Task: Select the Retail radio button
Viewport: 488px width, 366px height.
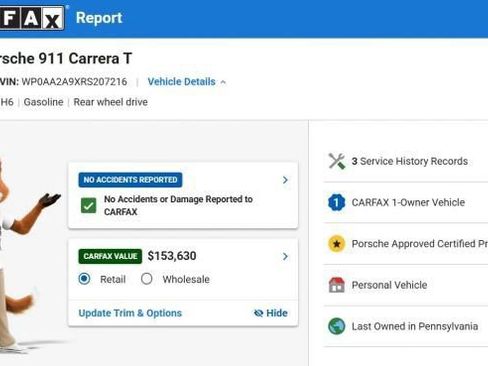Action: click(84, 279)
